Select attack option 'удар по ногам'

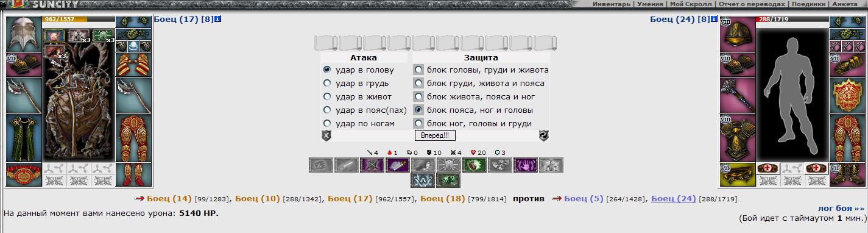(327, 124)
